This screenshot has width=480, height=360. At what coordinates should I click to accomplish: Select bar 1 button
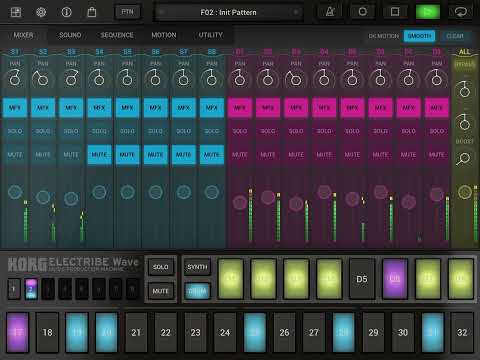pos(14,289)
